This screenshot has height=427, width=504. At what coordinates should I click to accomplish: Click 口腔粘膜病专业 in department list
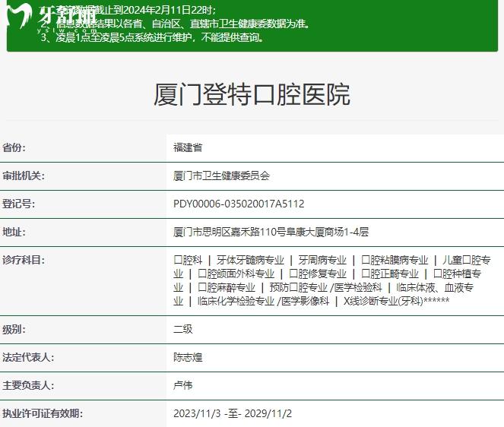pos(395,260)
